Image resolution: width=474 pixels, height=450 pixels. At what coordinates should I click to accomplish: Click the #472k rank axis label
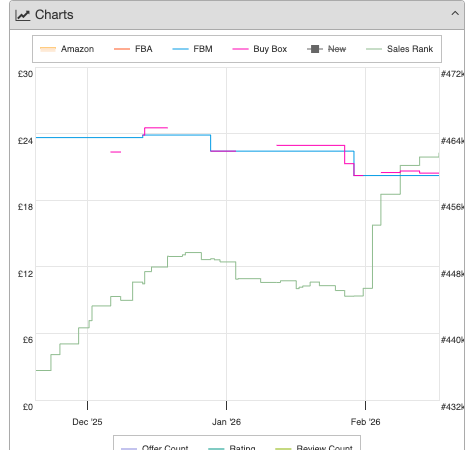tap(452, 74)
